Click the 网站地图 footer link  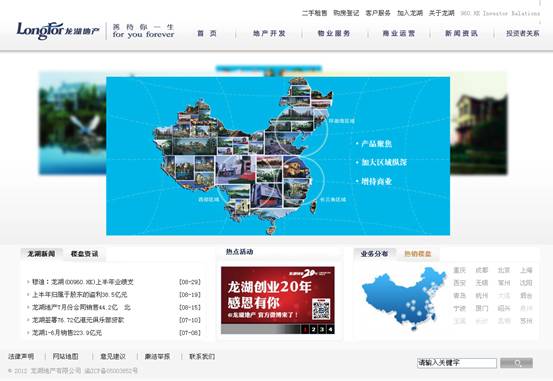[x=66, y=356]
